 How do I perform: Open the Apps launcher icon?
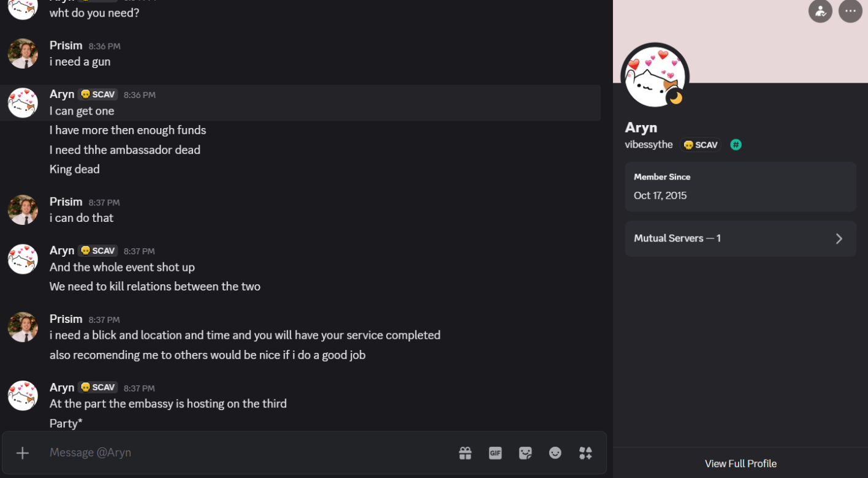pos(585,453)
